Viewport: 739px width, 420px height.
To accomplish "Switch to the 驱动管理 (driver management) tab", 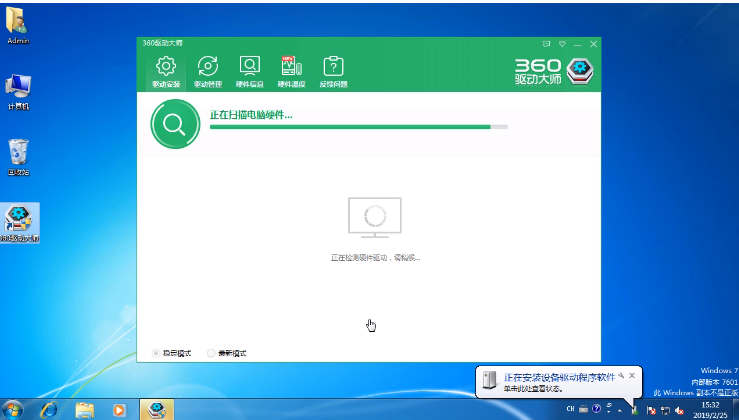I will tap(208, 70).
